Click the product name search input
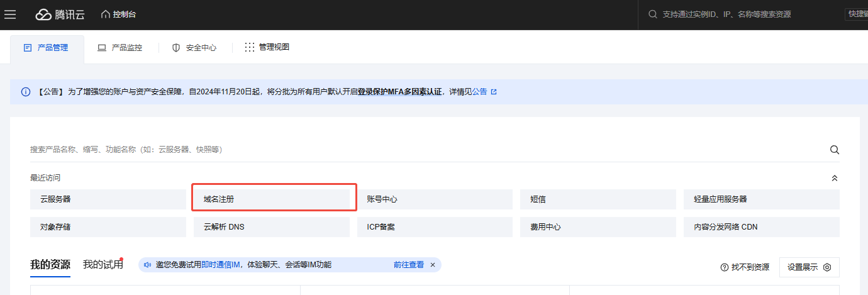The image size is (868, 295). coord(428,150)
